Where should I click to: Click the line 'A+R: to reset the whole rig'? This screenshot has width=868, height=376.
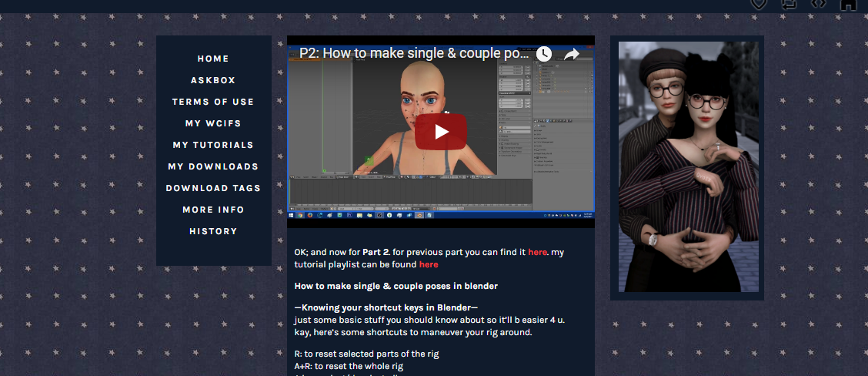(x=349, y=366)
